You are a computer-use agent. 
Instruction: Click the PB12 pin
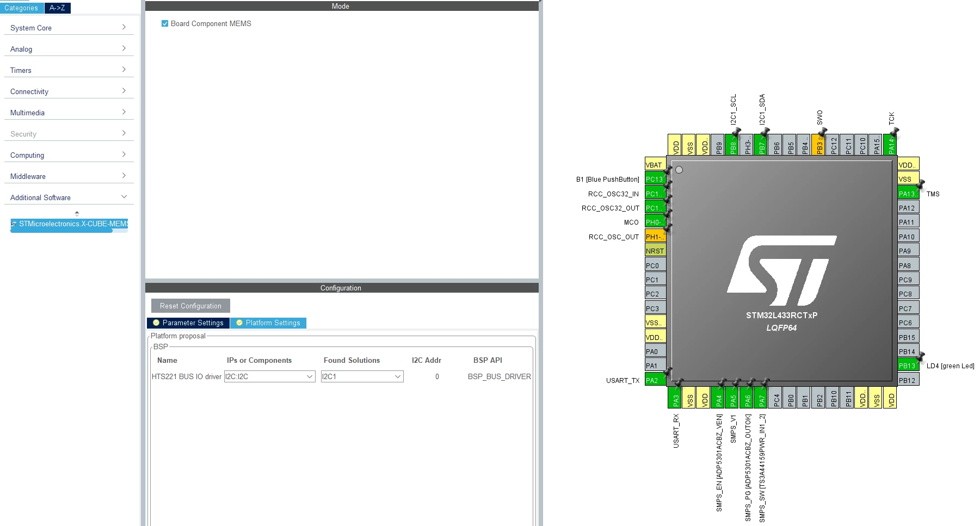908,380
